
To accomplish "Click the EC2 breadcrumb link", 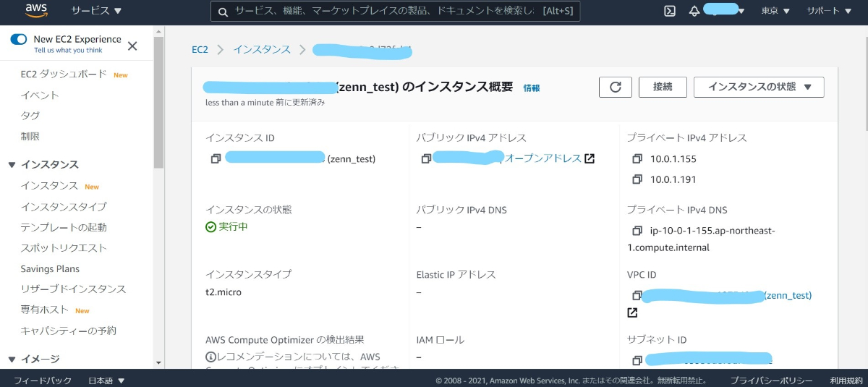I will tap(200, 49).
